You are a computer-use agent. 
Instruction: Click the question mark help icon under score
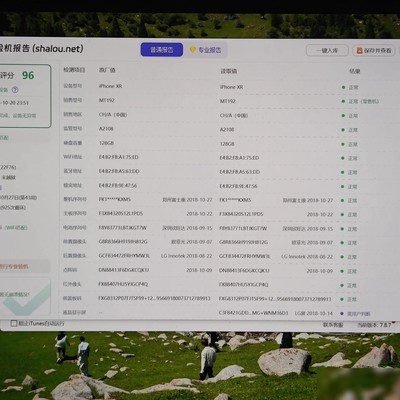(x=15, y=90)
